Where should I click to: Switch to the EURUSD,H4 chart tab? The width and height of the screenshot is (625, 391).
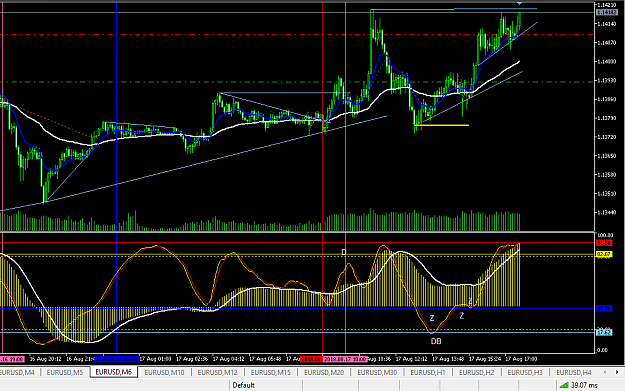click(x=574, y=372)
